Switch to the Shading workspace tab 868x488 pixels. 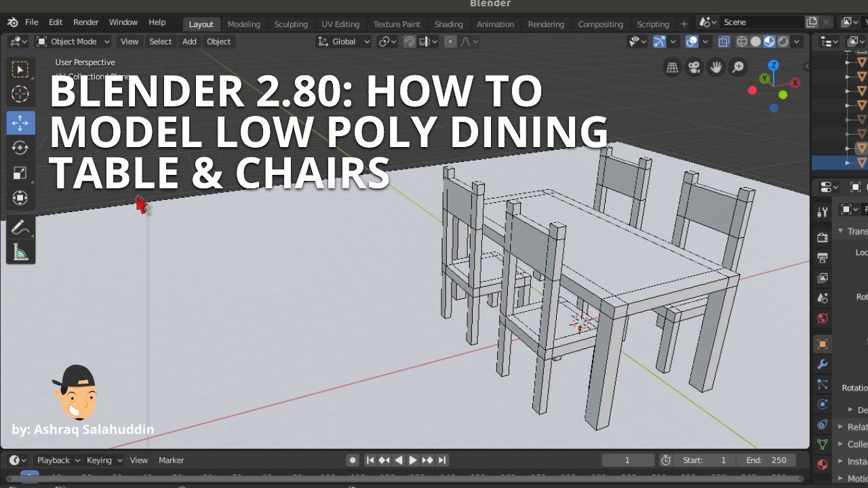click(x=448, y=24)
